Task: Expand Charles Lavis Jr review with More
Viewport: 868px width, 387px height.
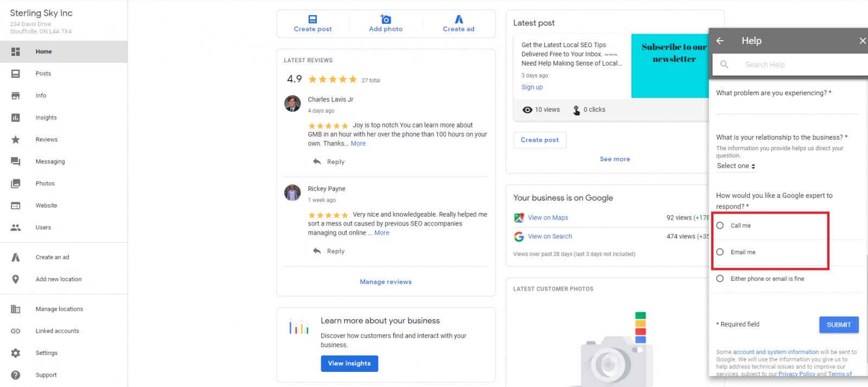Action: point(358,144)
